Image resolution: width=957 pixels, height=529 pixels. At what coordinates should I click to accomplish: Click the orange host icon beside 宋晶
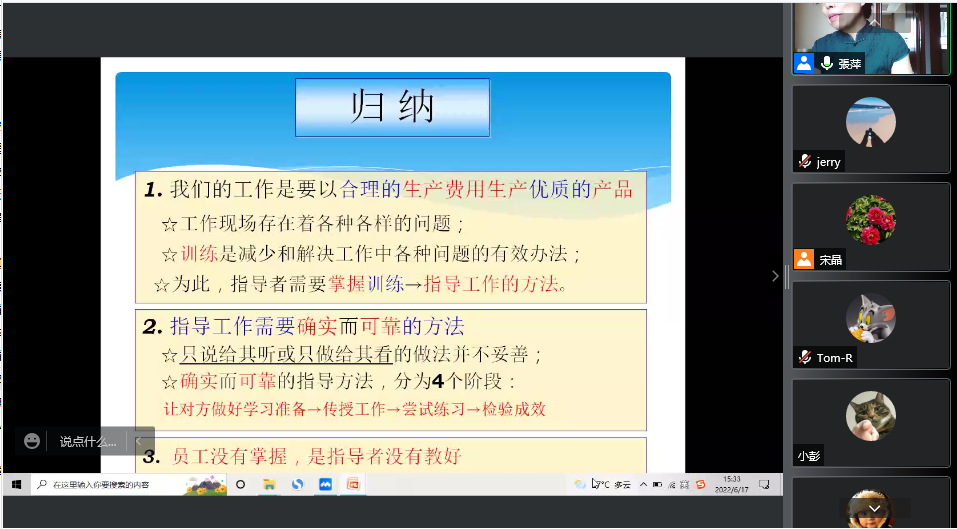click(x=804, y=259)
